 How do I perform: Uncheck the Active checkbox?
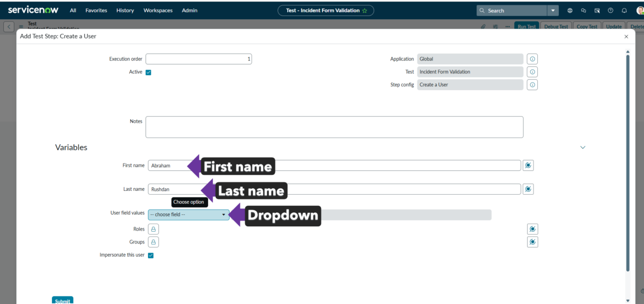(x=149, y=72)
